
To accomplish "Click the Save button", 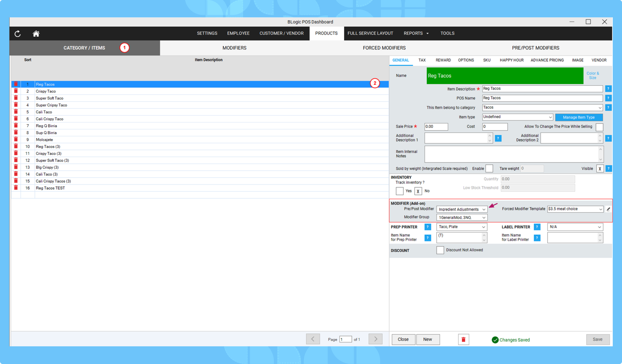I will point(597,339).
